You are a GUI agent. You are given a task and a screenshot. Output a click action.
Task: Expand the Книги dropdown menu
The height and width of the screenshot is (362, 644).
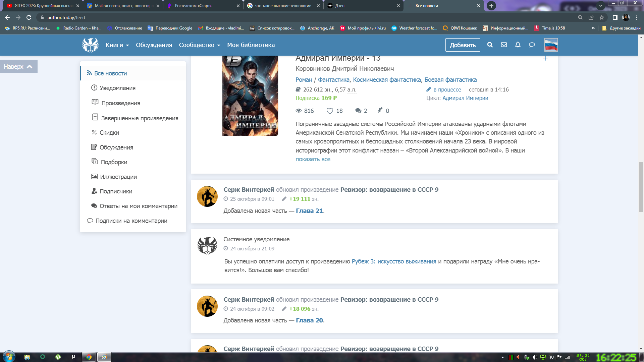pyautogui.click(x=117, y=45)
